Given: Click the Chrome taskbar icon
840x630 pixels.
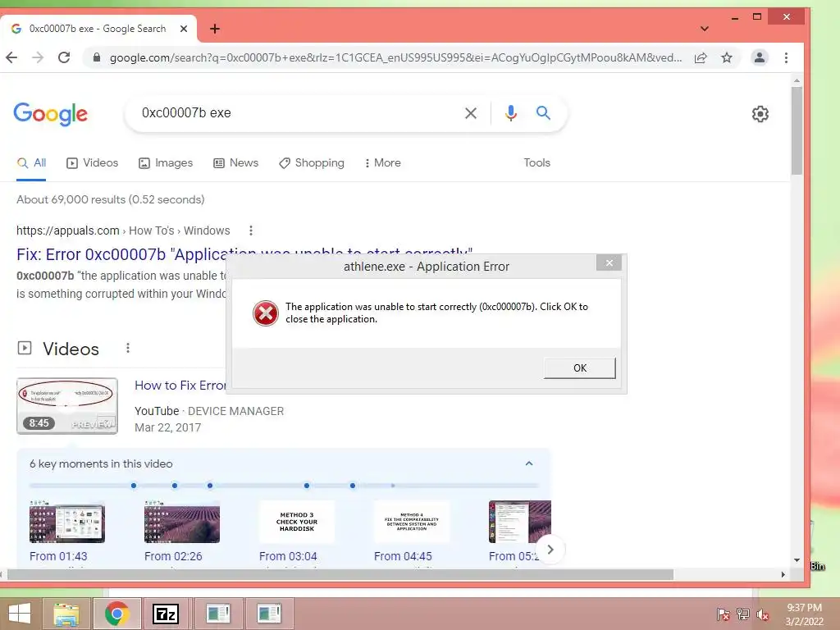Looking at the screenshot, I should pos(116,614).
